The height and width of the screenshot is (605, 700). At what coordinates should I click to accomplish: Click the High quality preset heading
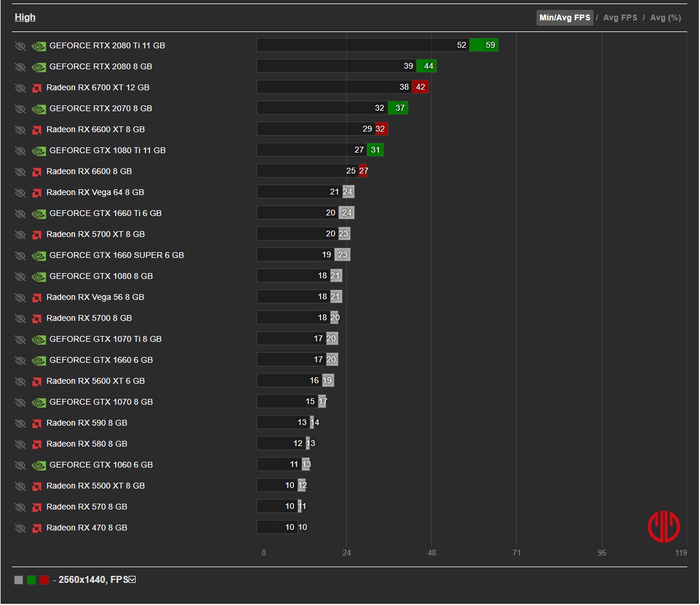[x=25, y=17]
